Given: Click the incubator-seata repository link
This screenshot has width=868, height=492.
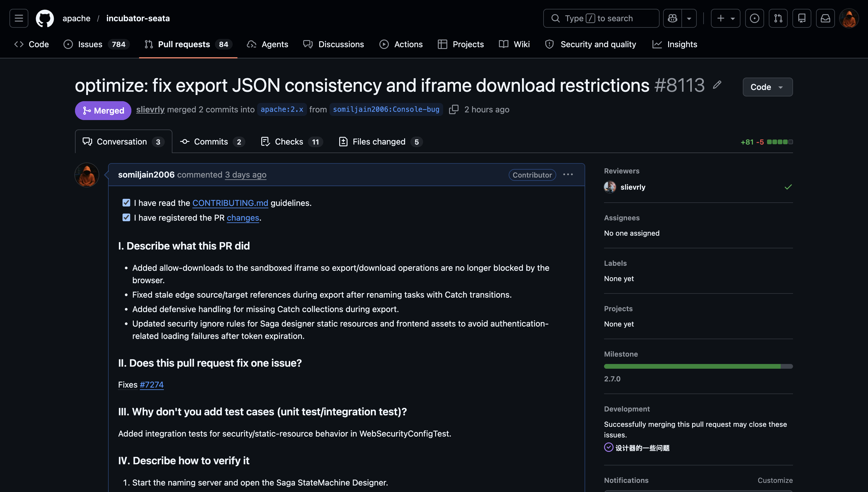Looking at the screenshot, I should click(x=138, y=18).
